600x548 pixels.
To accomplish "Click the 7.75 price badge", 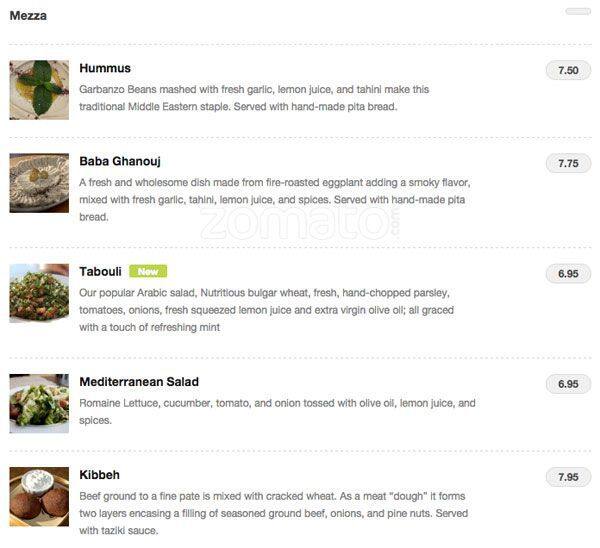I will click(x=568, y=164).
